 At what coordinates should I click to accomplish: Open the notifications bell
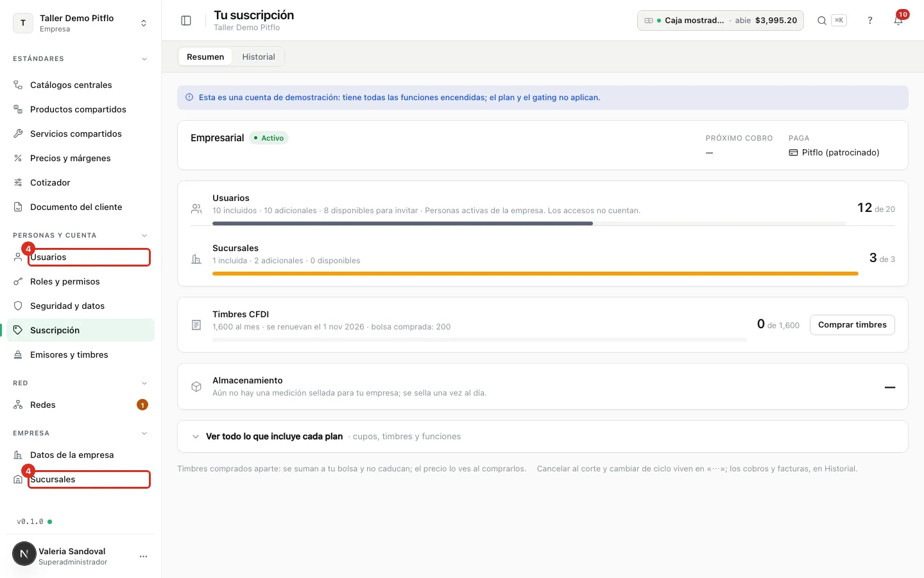[898, 21]
